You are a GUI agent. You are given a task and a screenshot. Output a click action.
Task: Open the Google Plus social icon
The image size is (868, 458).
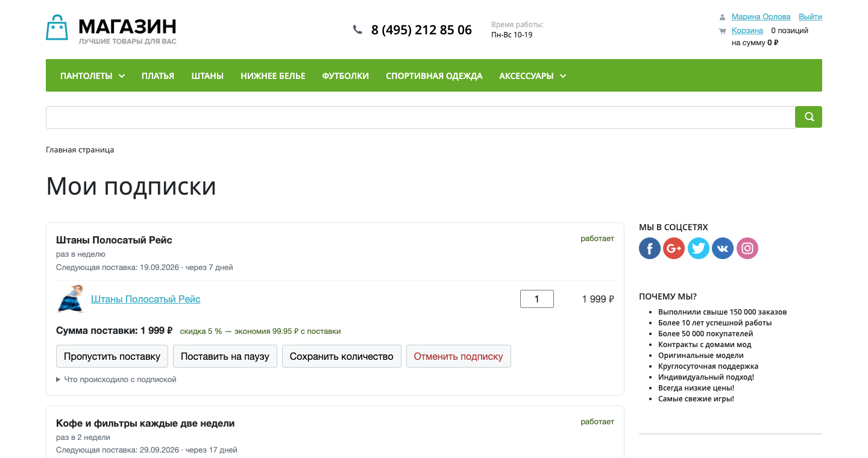[x=674, y=248]
